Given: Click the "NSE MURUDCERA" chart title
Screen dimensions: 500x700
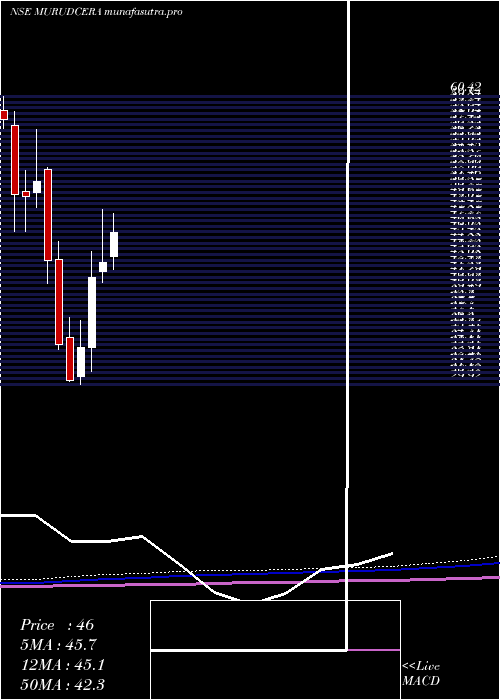Looking at the screenshot, I should point(55,12).
